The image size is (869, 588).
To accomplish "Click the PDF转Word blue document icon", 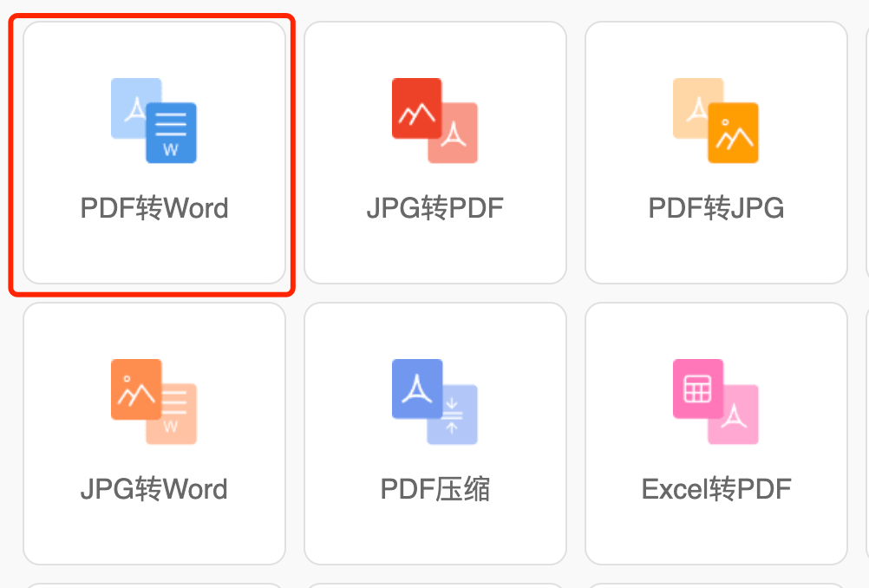I will pos(154,121).
